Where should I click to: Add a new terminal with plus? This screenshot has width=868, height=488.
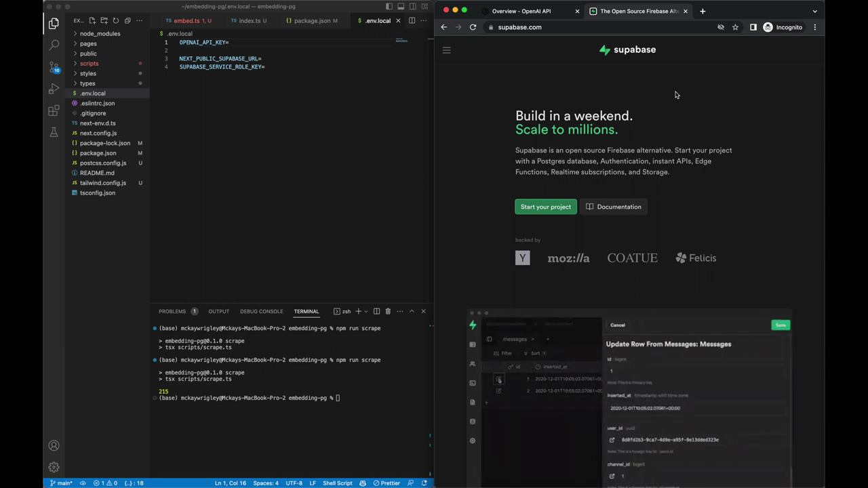coord(358,311)
